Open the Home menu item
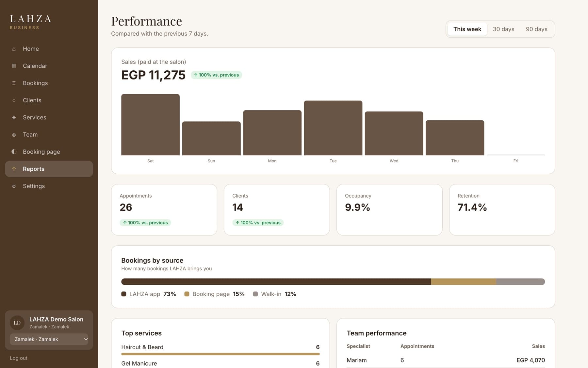This screenshot has width=588, height=368. (49, 49)
